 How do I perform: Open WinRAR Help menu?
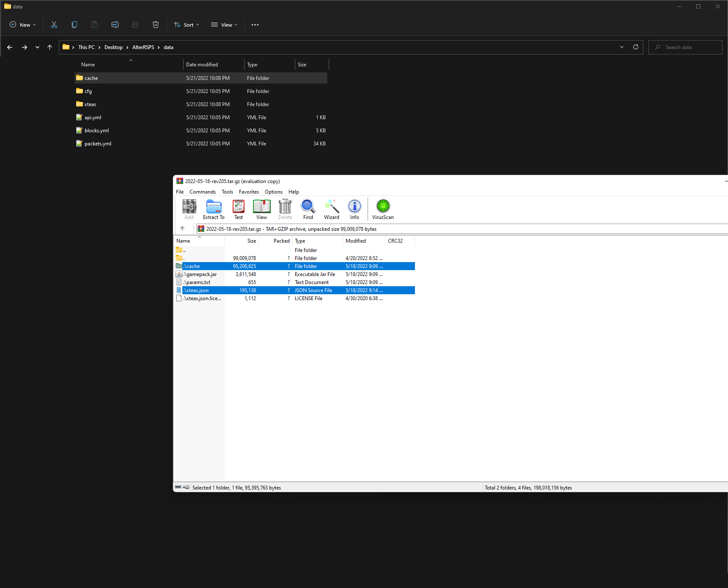[294, 192]
